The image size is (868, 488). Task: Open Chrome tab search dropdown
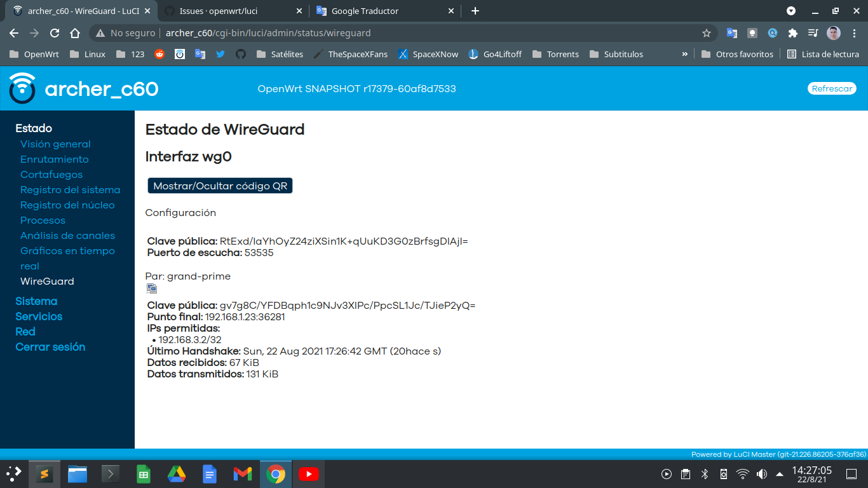tap(791, 11)
